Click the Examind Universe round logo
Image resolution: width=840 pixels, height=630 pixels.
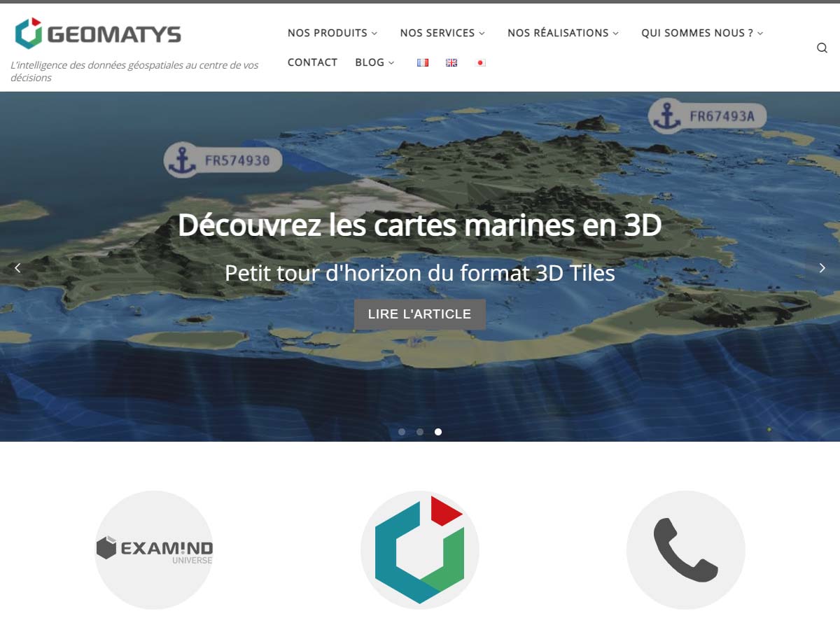pos(154,549)
